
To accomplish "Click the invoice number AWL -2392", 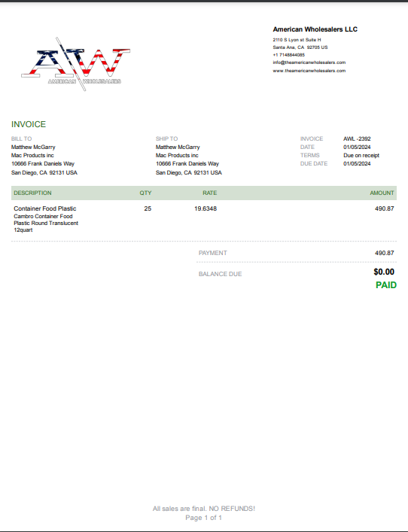I will [x=357, y=138].
